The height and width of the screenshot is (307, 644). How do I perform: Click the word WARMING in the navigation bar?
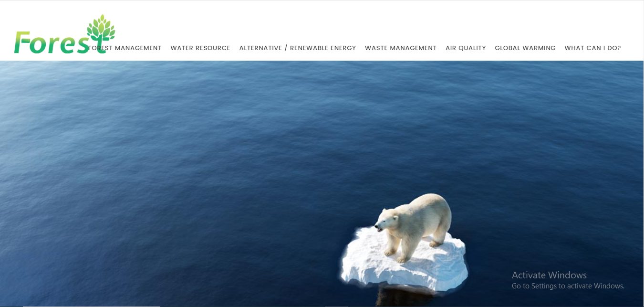pos(539,48)
